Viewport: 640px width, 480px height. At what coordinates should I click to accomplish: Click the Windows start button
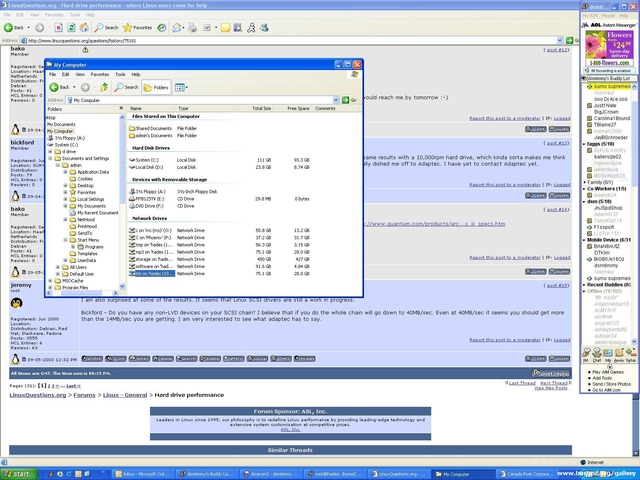click(19, 474)
